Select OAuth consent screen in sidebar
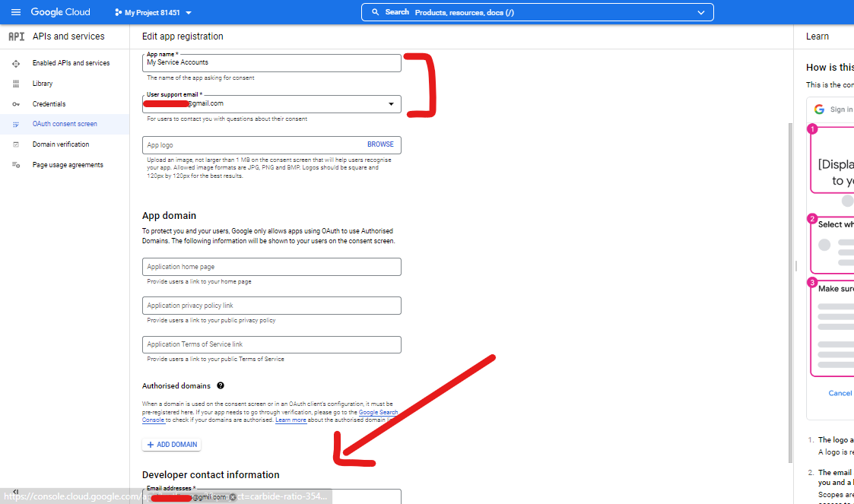Image resolution: width=854 pixels, height=504 pixels. click(65, 124)
